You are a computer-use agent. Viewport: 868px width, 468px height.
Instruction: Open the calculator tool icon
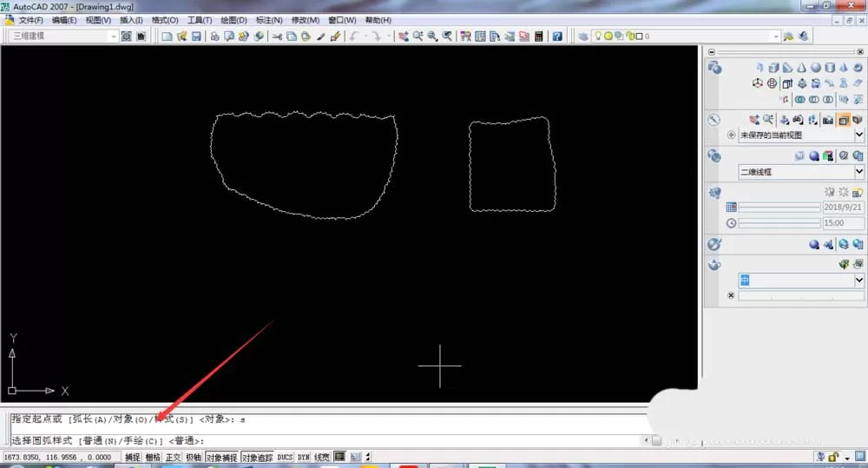click(x=539, y=36)
